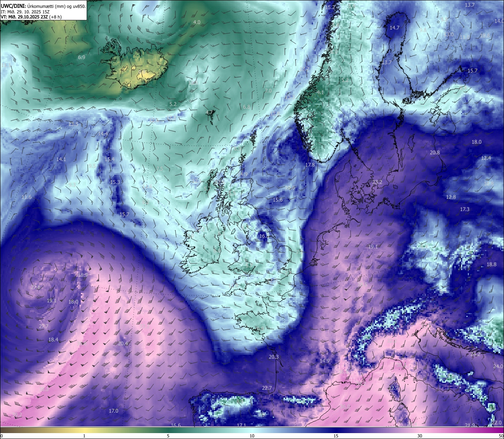Click the 17.8 value south of Norway

click(310, 165)
